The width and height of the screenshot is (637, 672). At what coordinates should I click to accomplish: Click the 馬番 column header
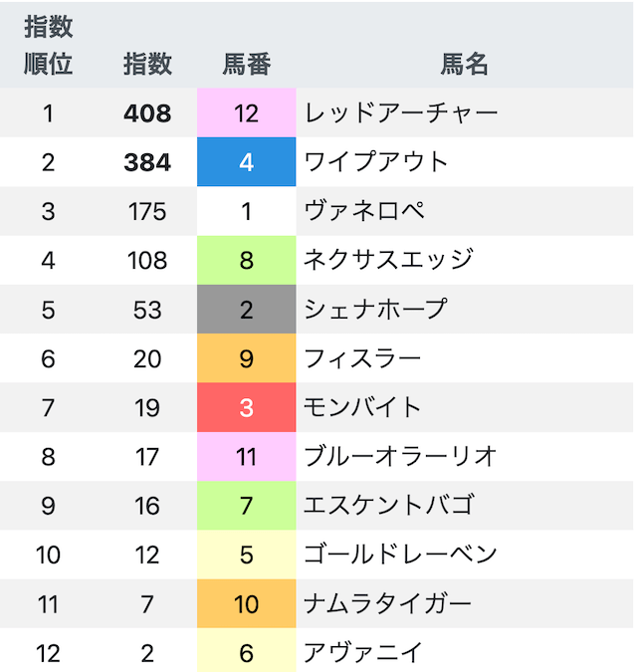coord(246,65)
